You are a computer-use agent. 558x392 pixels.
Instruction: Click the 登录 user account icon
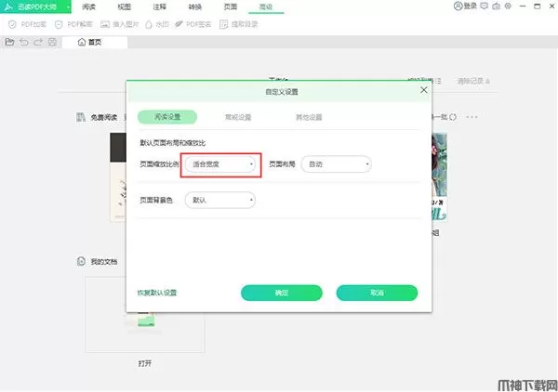point(458,7)
